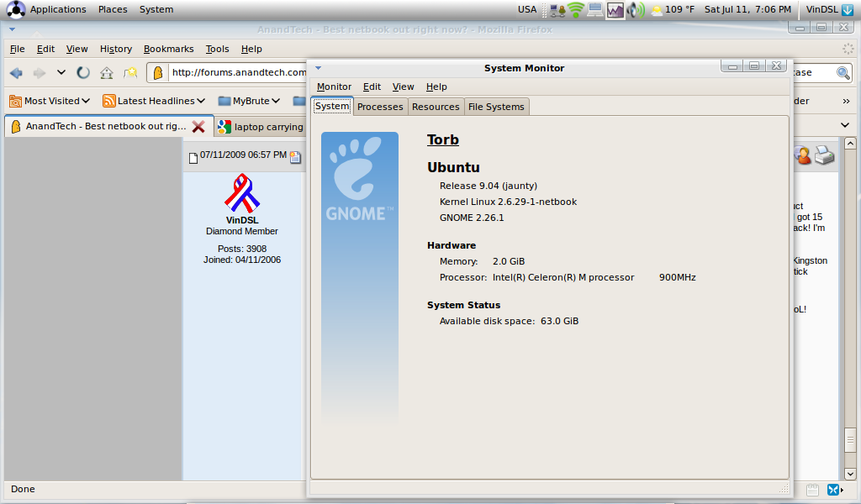
Task: Click the reload page icon in Firefox
Action: coord(83,73)
